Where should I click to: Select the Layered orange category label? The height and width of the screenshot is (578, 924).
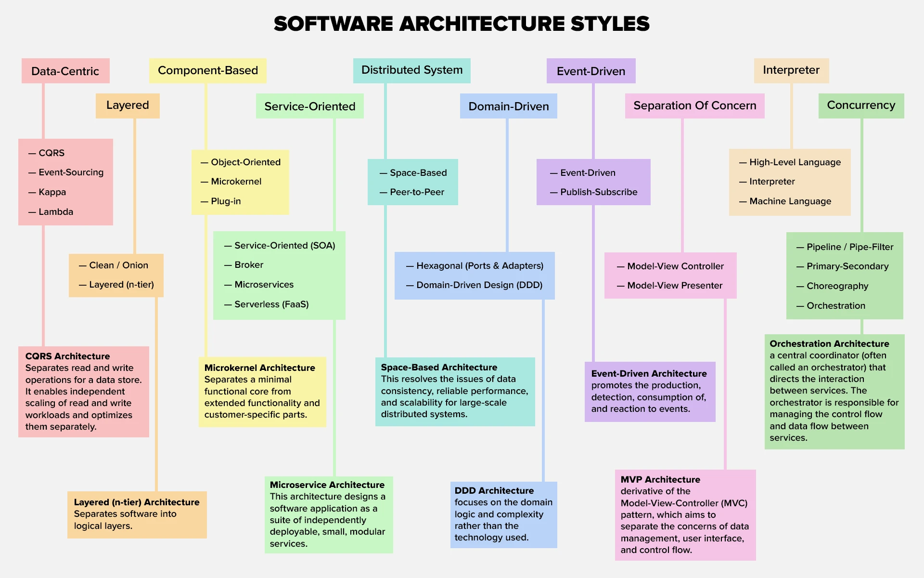(x=128, y=105)
